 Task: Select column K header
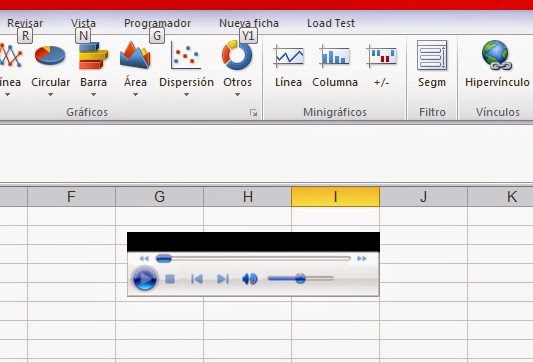tap(500, 196)
